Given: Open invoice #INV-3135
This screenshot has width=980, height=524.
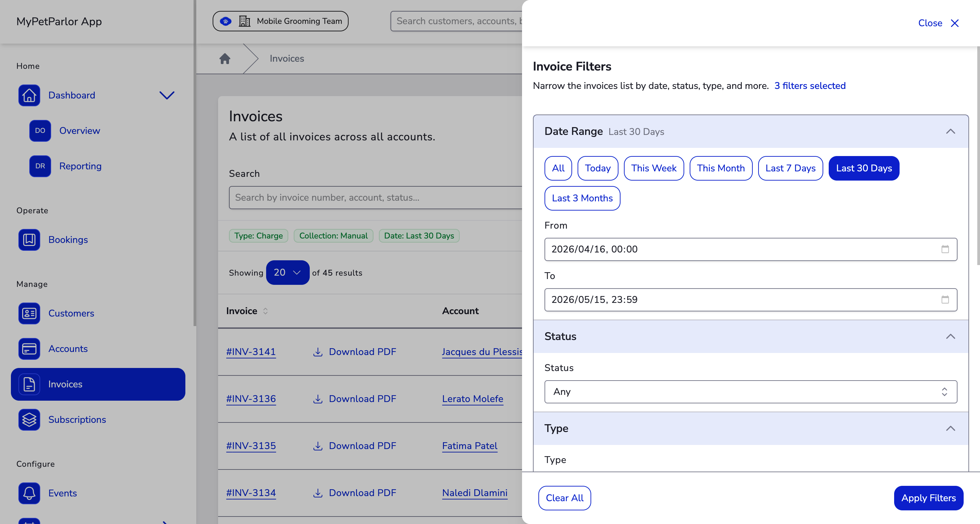Looking at the screenshot, I should 251,446.
